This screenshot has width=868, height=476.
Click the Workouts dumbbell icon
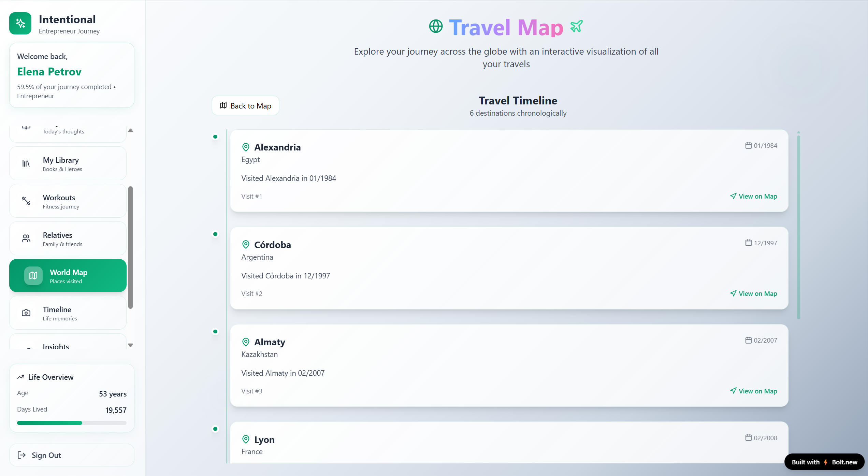tap(26, 201)
